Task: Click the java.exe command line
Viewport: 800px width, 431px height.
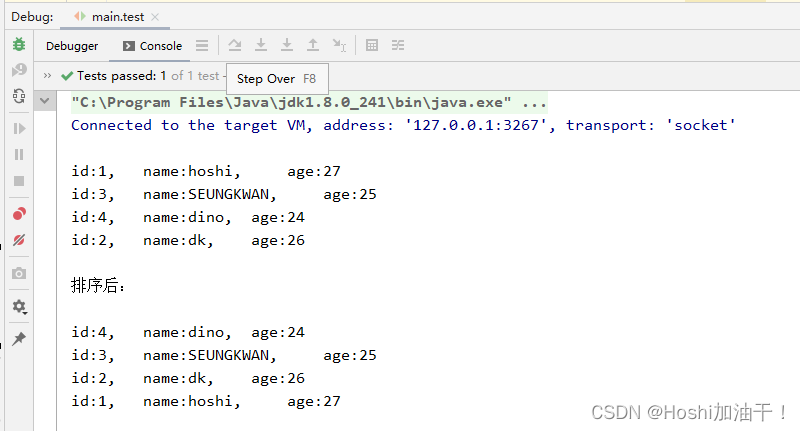Action: [309, 103]
